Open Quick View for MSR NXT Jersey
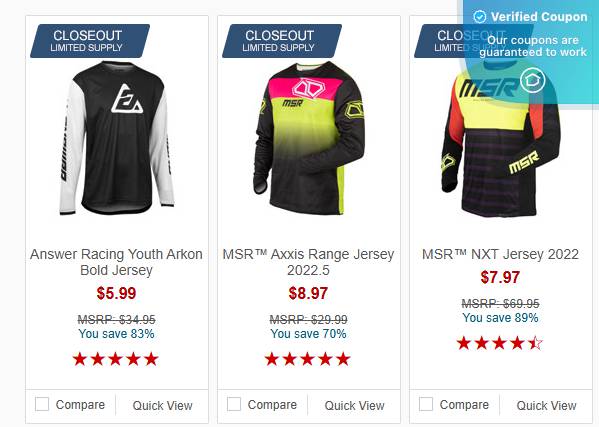The image size is (599, 427). click(x=546, y=405)
